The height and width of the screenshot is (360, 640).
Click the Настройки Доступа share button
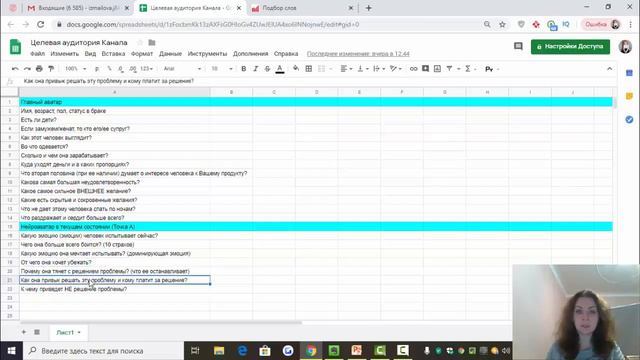(x=570, y=47)
